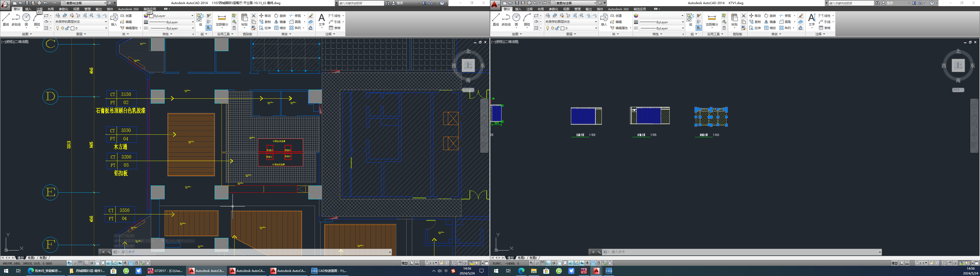Expand the Modify (修改) panel in left window
Screen dimensions: 980x276
(x=286, y=34)
